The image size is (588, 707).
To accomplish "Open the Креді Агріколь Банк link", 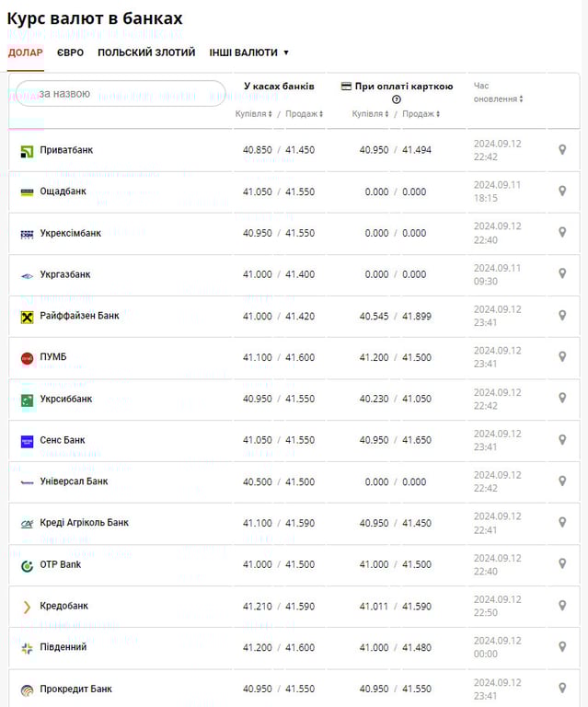I will [84, 523].
